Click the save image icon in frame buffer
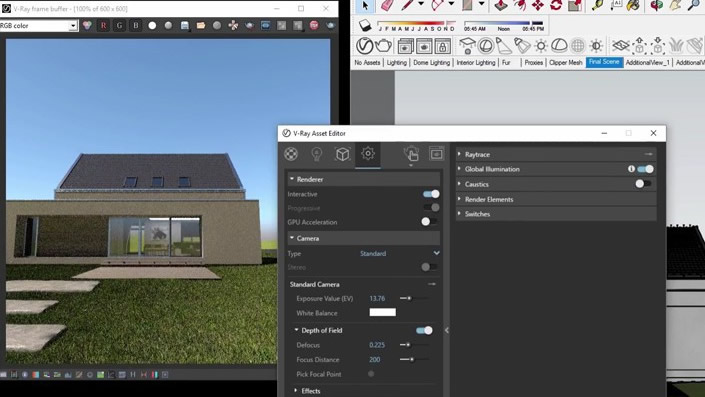Viewport: 705px width, 397px height. pos(184,26)
